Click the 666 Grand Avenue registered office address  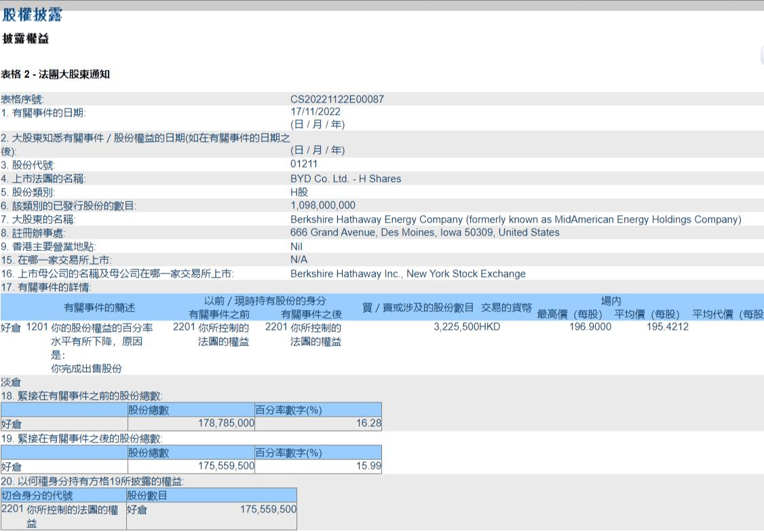425,233
